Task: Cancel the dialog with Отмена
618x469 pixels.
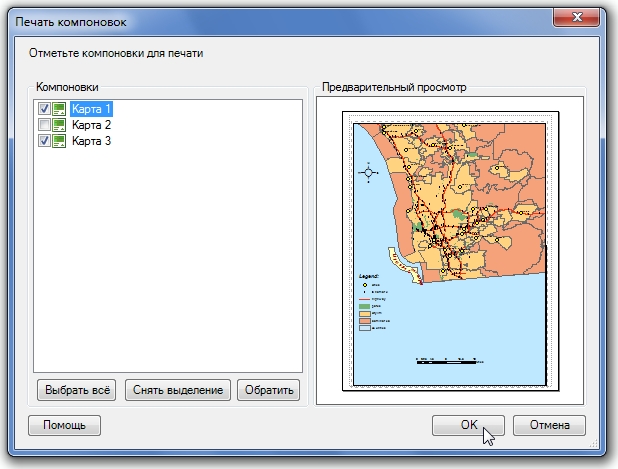Action: 549,425
